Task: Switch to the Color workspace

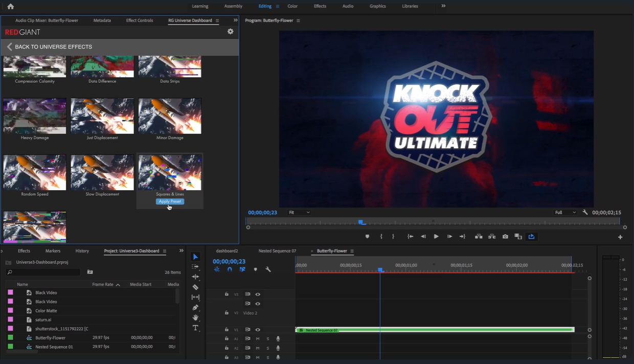Action: [x=292, y=6]
